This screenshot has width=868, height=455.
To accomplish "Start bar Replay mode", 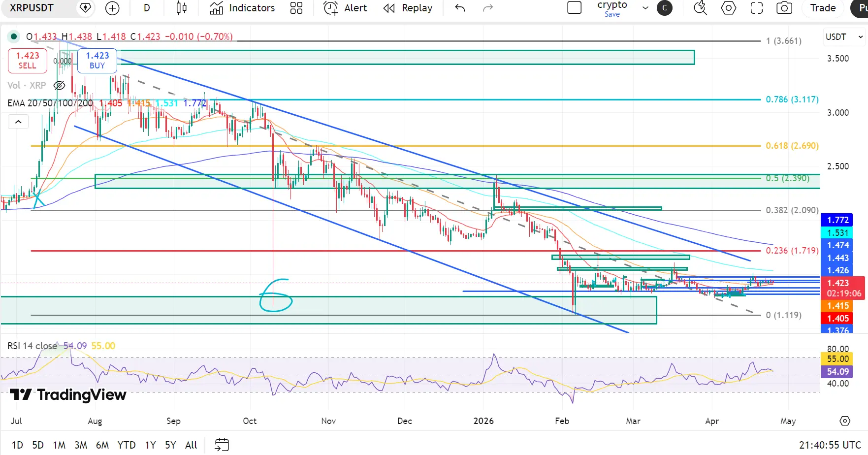I will pyautogui.click(x=408, y=8).
